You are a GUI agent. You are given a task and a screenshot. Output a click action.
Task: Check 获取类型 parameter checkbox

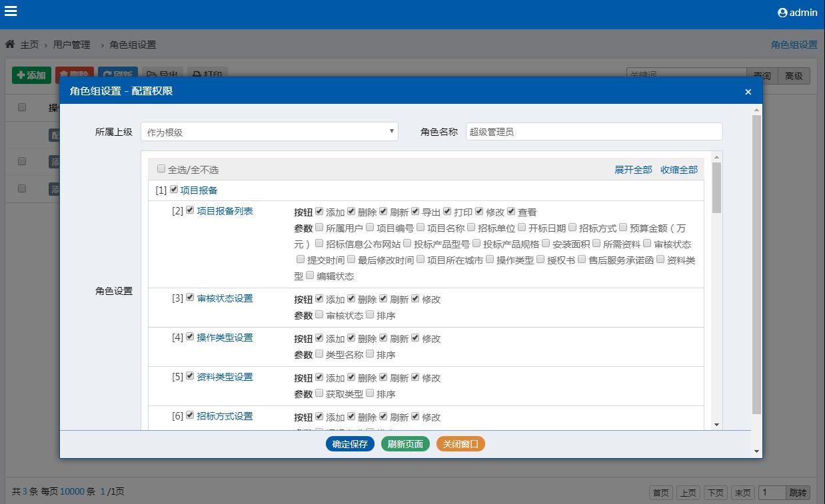(319, 393)
